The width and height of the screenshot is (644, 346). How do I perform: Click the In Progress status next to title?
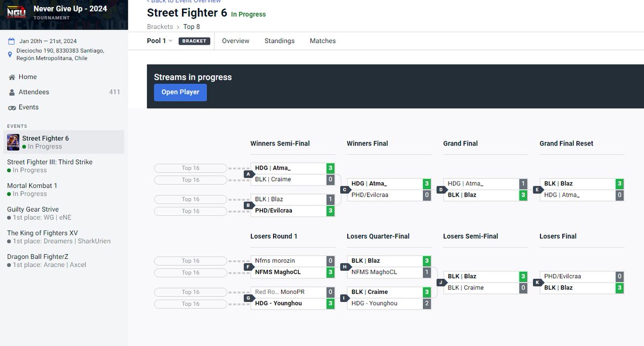click(248, 15)
